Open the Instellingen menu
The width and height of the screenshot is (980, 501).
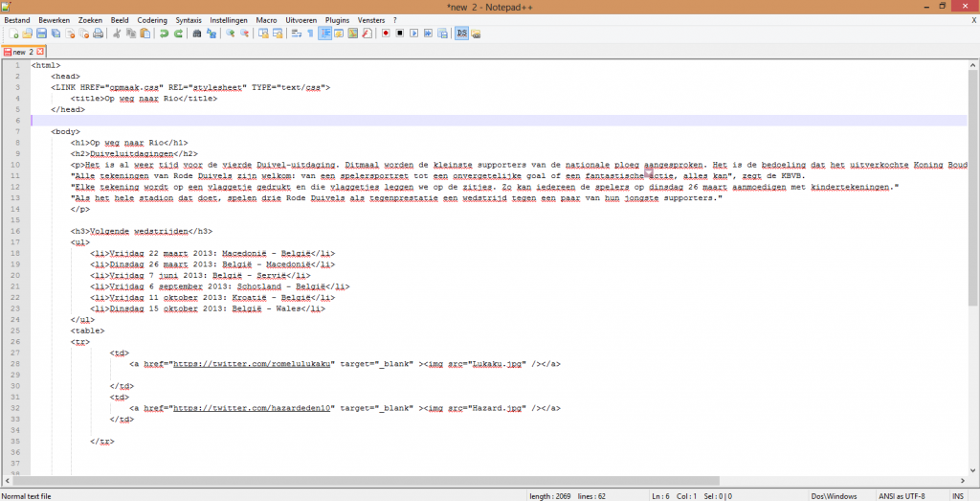229,21
